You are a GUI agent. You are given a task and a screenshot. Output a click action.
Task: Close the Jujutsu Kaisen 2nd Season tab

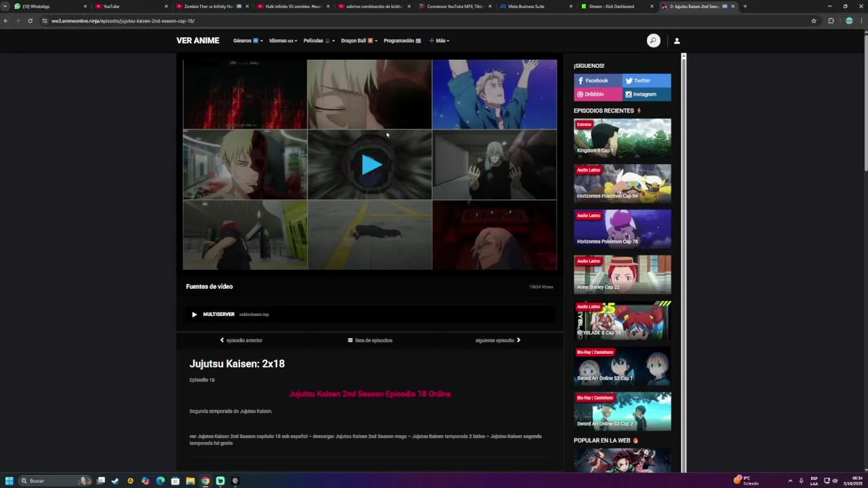pos(733,6)
